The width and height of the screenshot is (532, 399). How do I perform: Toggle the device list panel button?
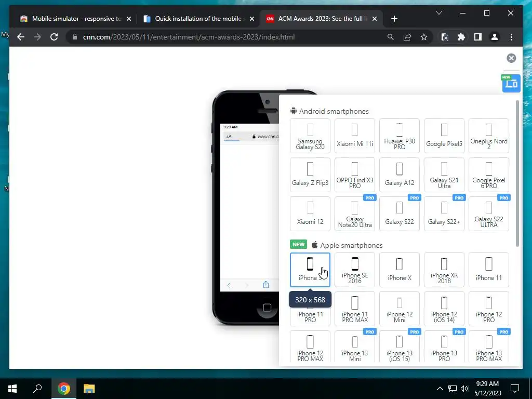click(x=511, y=84)
